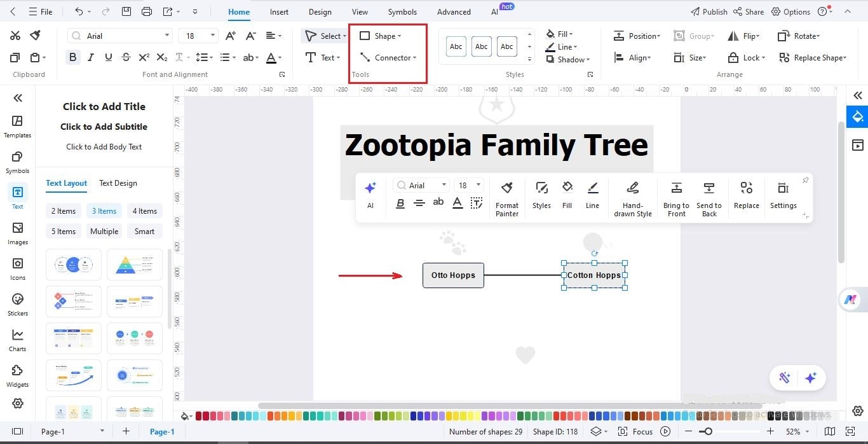This screenshot has height=444, width=868.
Task: Click the Print icon in title bar
Action: pos(147,11)
